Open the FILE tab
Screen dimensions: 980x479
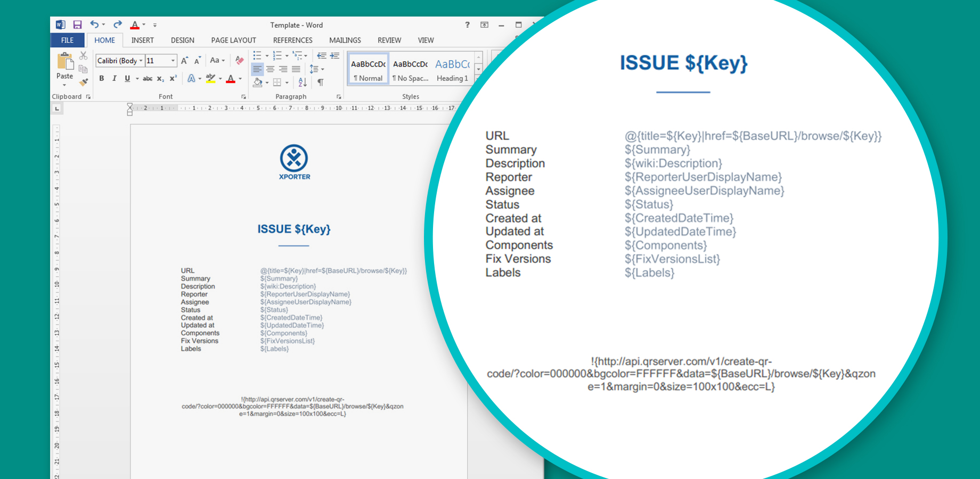(68, 40)
